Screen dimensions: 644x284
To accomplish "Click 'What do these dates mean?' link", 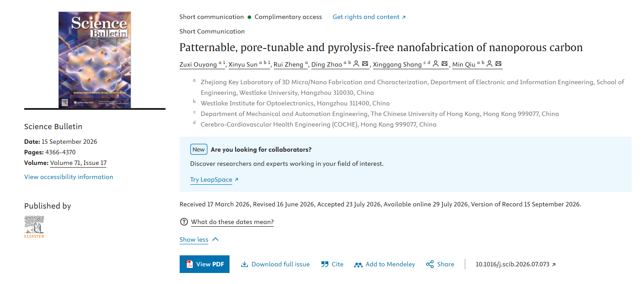I will tap(232, 222).
